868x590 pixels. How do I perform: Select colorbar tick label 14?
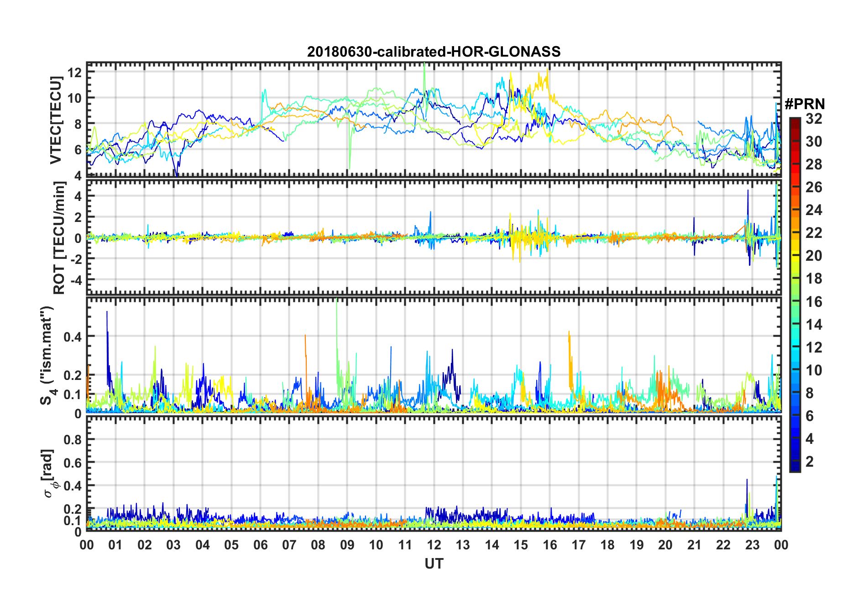click(814, 325)
